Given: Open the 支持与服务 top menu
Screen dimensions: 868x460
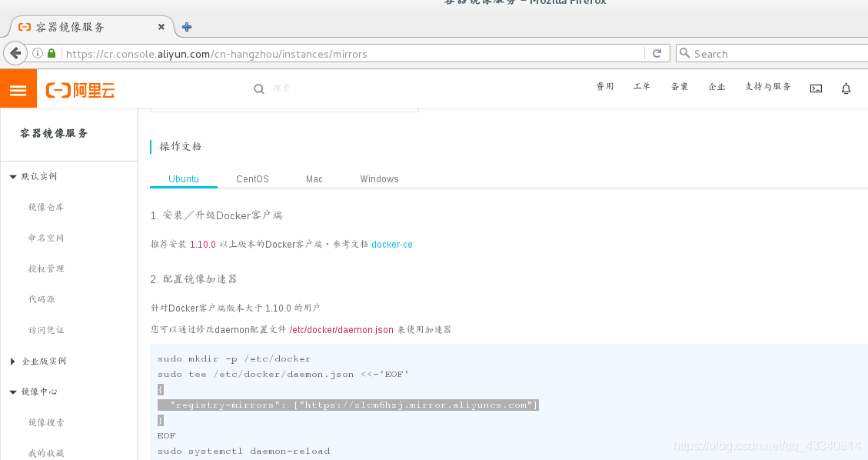Looking at the screenshot, I should (x=768, y=86).
